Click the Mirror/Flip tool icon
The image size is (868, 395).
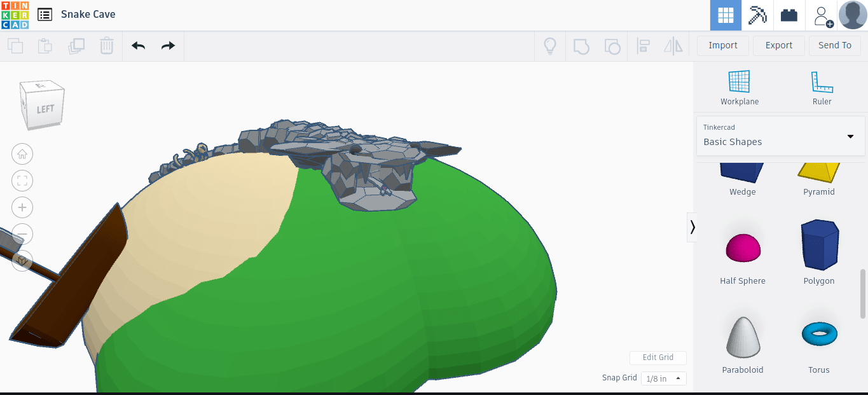pos(673,45)
